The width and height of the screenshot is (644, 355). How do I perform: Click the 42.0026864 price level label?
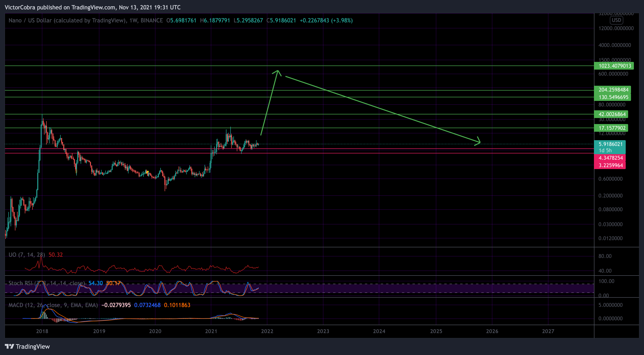[x=611, y=114]
